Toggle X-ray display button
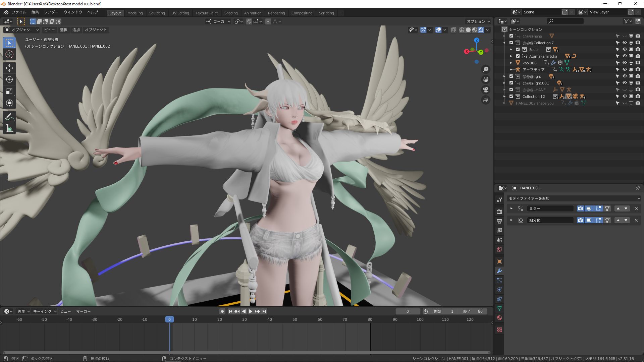The width and height of the screenshot is (644, 362). click(x=453, y=30)
